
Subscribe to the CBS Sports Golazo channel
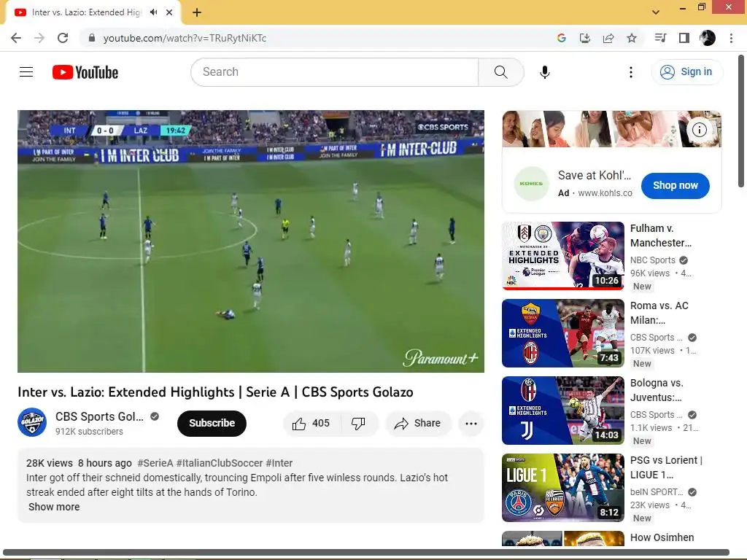coord(212,423)
